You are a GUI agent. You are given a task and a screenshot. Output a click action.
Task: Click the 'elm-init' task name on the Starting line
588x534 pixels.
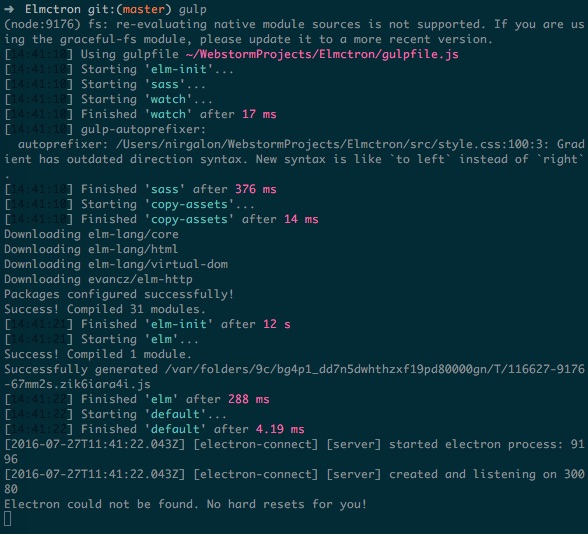(x=178, y=69)
